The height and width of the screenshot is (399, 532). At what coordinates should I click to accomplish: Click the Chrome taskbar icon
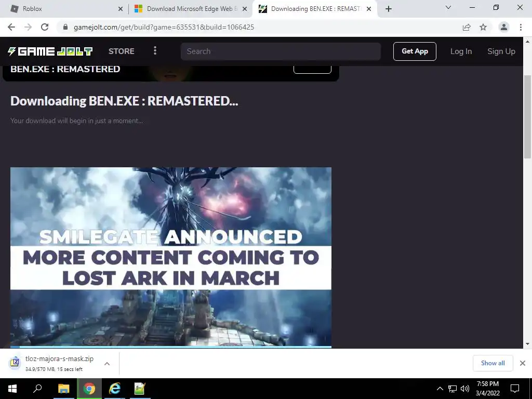point(89,389)
